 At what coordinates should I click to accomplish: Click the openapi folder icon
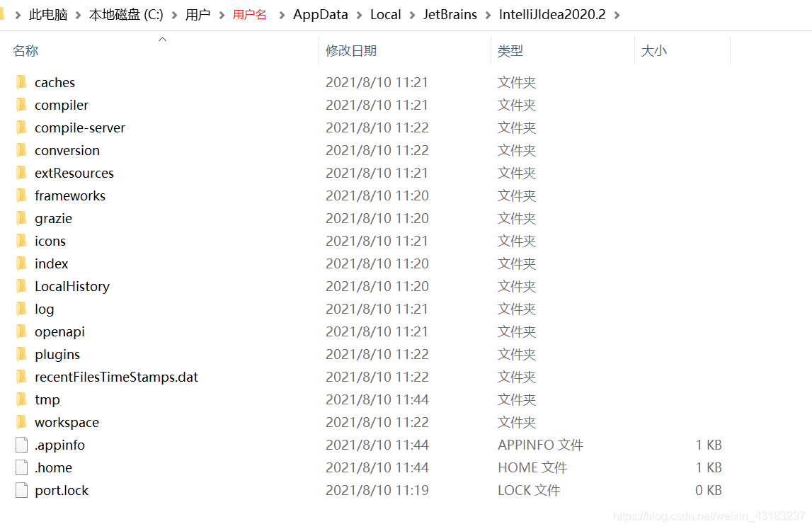point(21,331)
